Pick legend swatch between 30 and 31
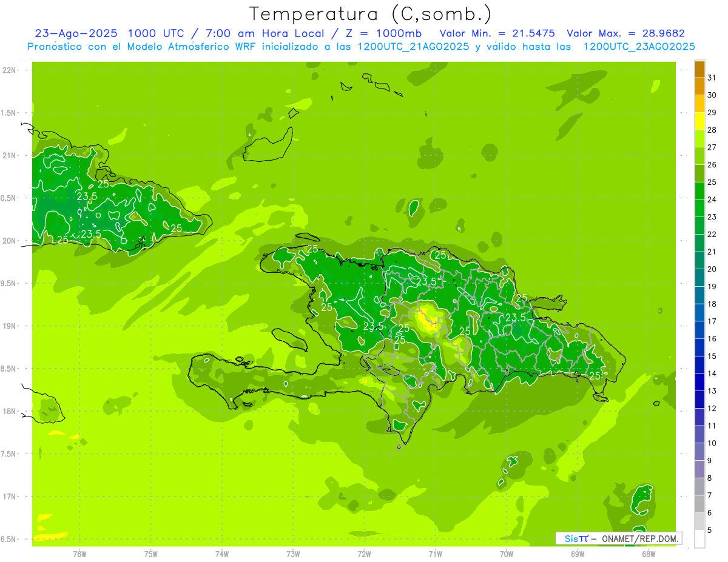 (x=699, y=86)
